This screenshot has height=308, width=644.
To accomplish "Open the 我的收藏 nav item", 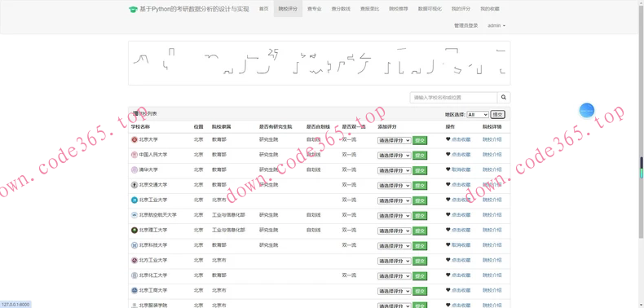I will (490, 9).
